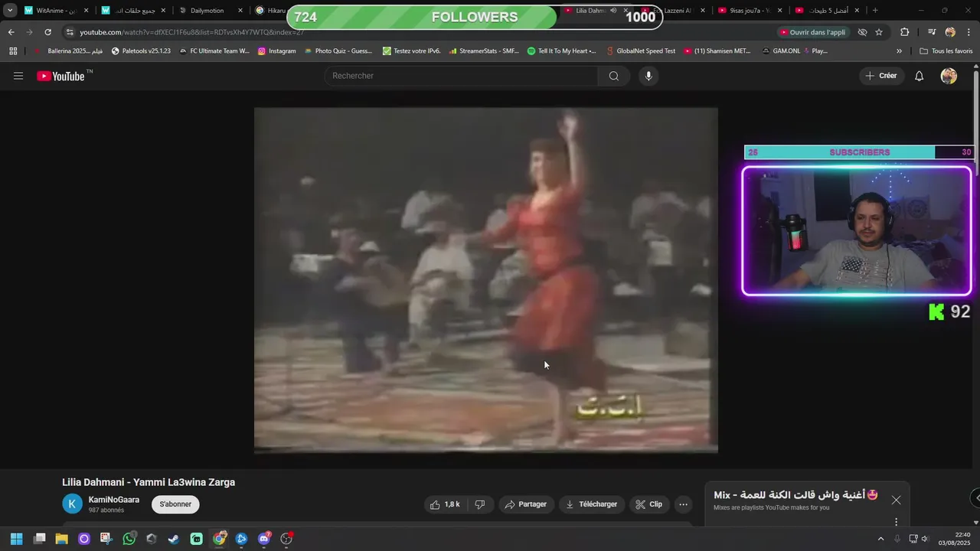Screen dimensions: 980x551
Task: Open more actions ellipsis under the video
Action: coord(684,504)
